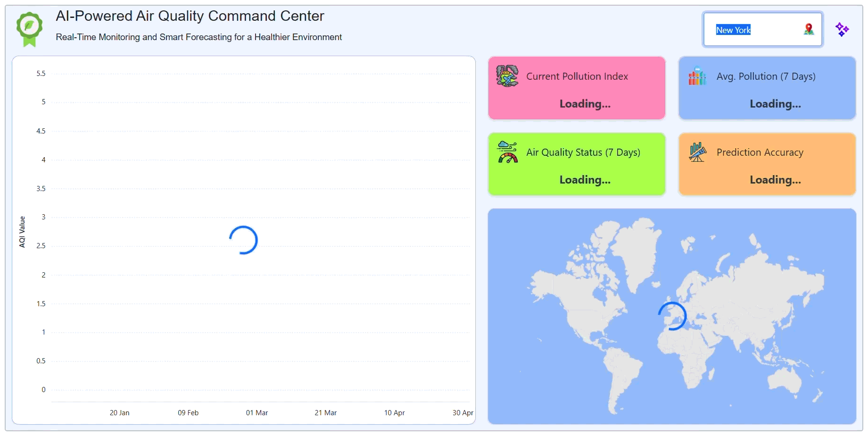The height and width of the screenshot is (436, 868).
Task: Click the purple AI sparkles icon
Action: [843, 29]
